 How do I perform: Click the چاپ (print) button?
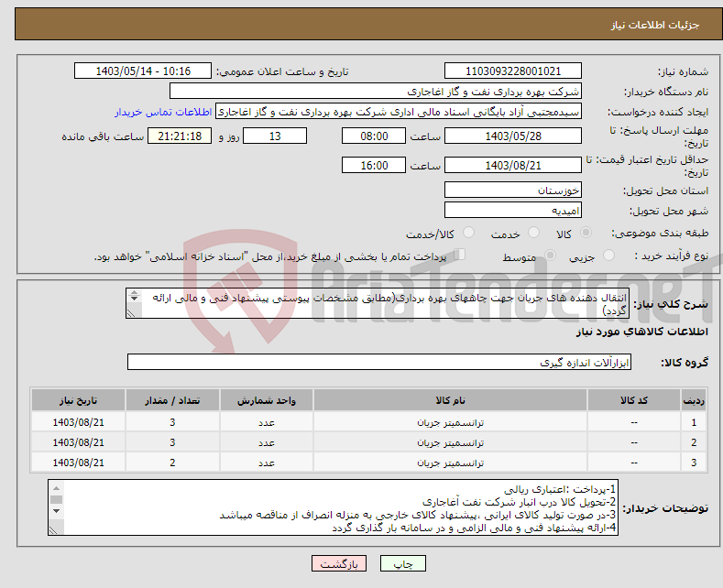(x=402, y=563)
